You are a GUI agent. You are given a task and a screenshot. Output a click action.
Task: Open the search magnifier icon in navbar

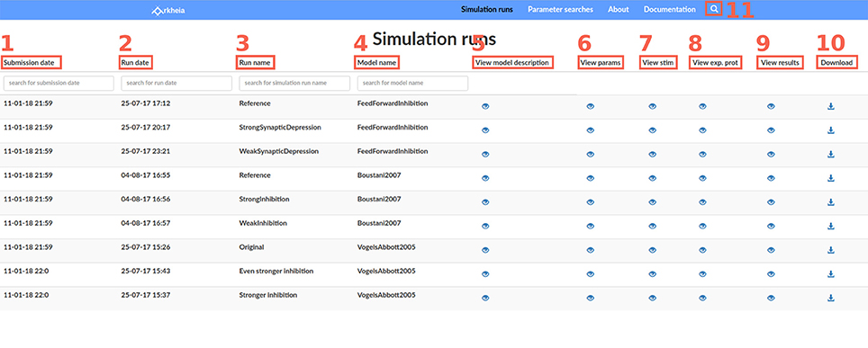click(x=714, y=9)
